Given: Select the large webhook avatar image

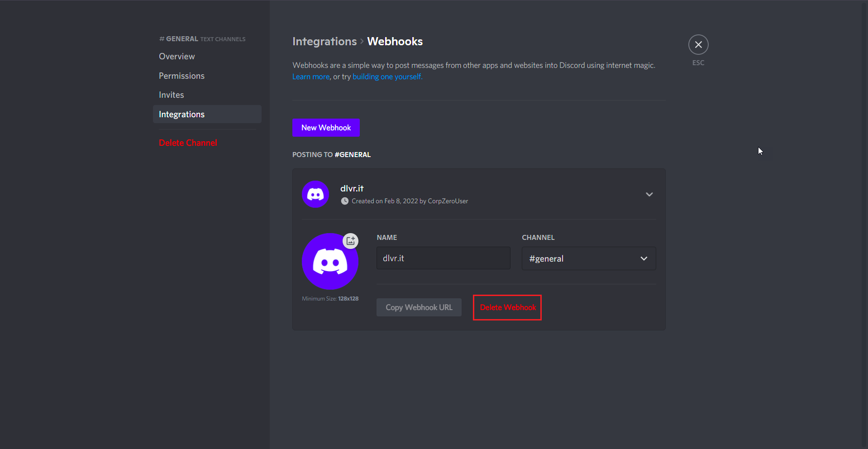Looking at the screenshot, I should pos(329,263).
